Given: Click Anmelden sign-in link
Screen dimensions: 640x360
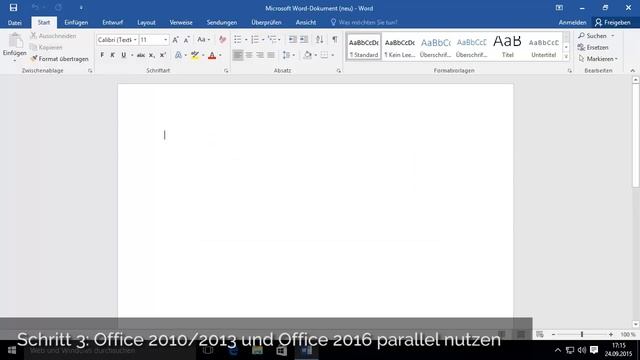Looking at the screenshot, I should click(572, 22).
